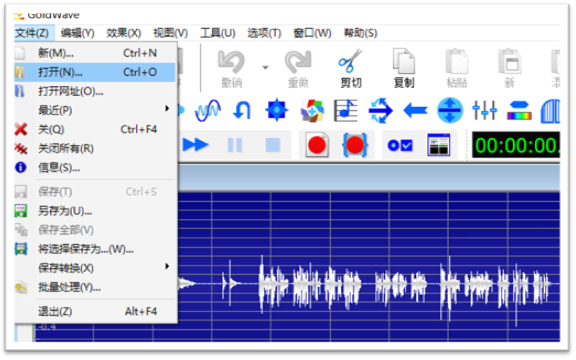Open the undo history dropdown arrow
The image size is (576, 360).
265,68
